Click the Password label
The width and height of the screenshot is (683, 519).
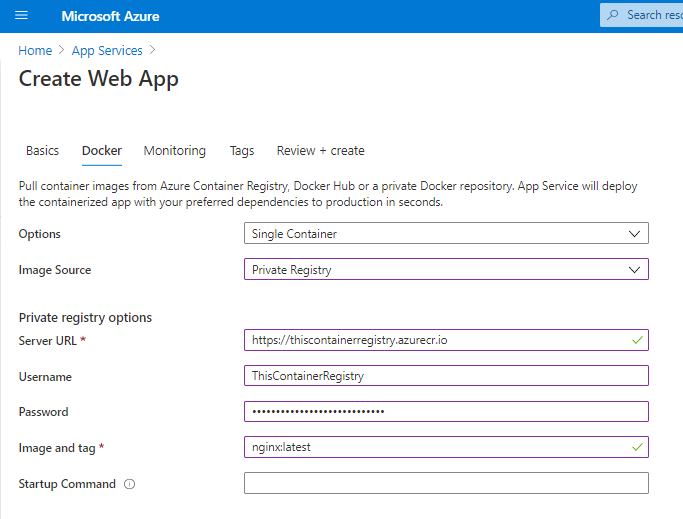point(43,412)
